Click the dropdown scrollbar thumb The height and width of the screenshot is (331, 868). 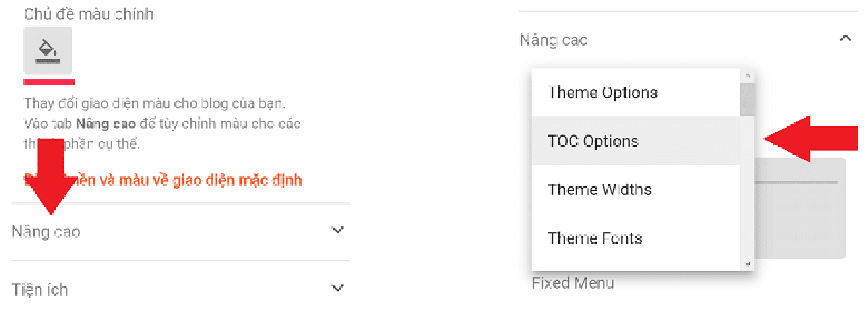tap(748, 99)
